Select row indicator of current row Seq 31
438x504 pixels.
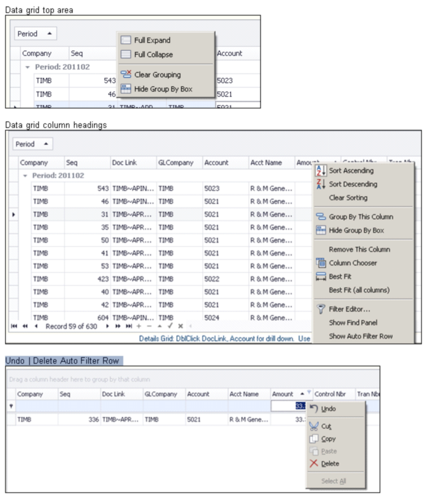coord(13,214)
